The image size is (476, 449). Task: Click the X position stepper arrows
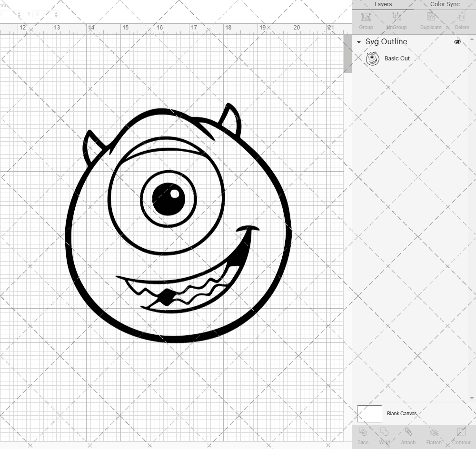pyautogui.click(x=19, y=15)
